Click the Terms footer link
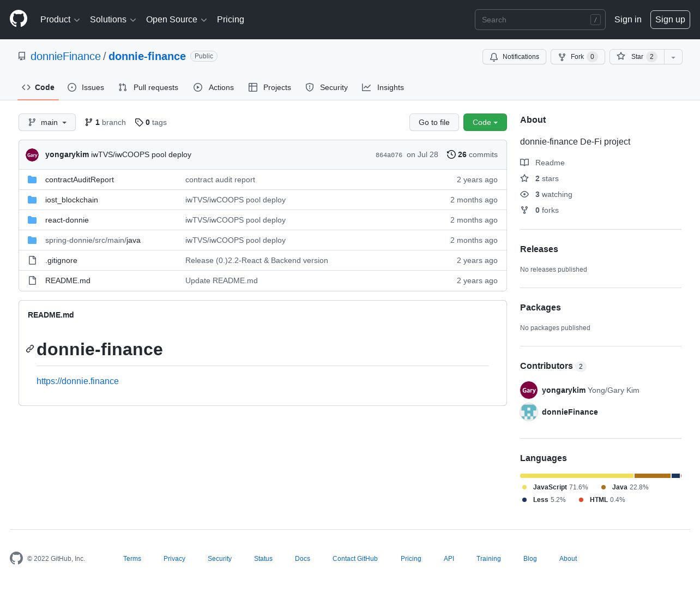The image size is (700, 592). point(132,558)
